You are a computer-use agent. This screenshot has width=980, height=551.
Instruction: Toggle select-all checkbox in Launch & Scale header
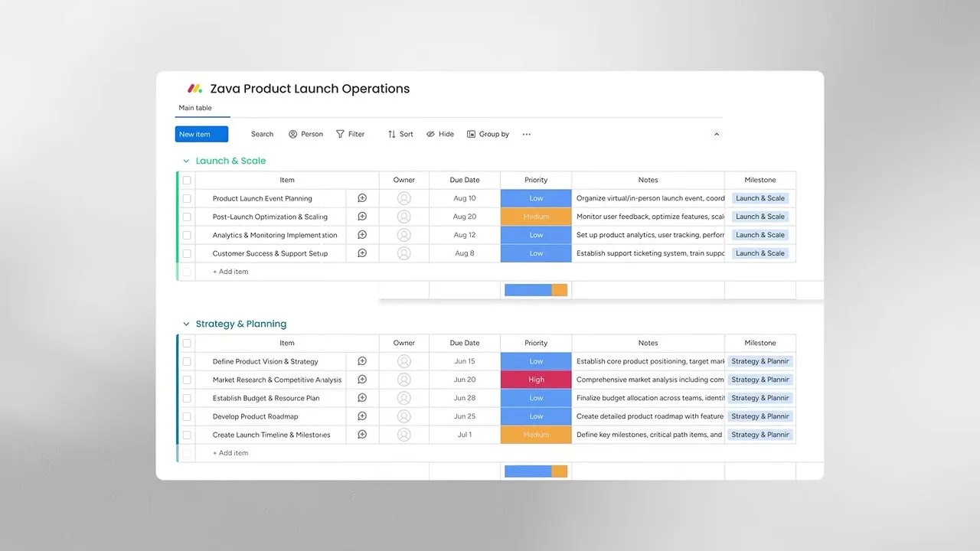point(187,180)
